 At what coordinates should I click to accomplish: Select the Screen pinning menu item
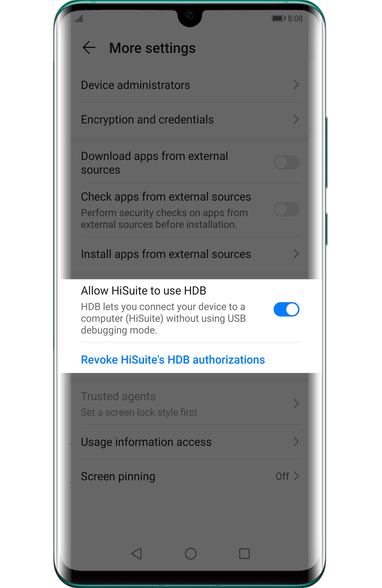(190, 476)
